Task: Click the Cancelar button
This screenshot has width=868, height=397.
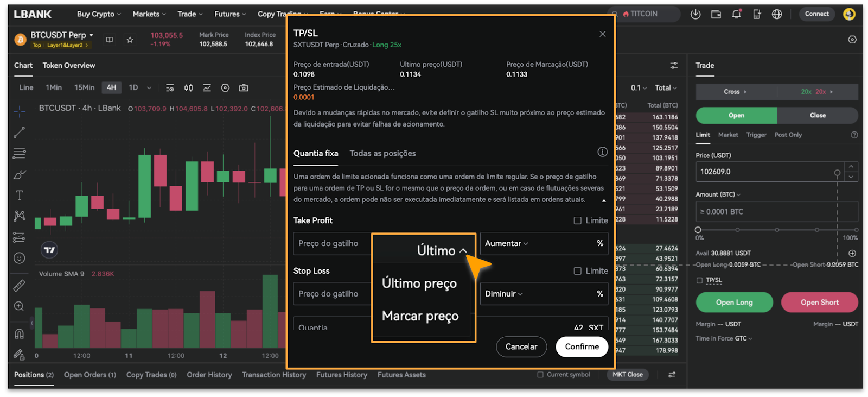Action: (521, 346)
